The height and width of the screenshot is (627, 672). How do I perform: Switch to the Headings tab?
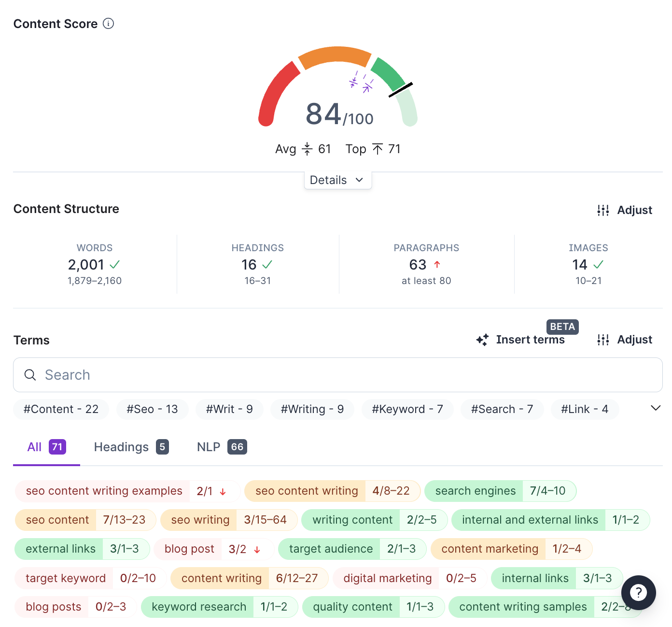coord(131,447)
